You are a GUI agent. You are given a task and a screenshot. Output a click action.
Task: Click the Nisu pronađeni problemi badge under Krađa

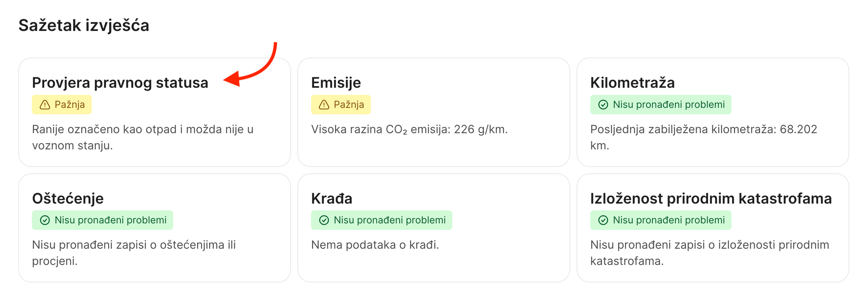pos(381,220)
